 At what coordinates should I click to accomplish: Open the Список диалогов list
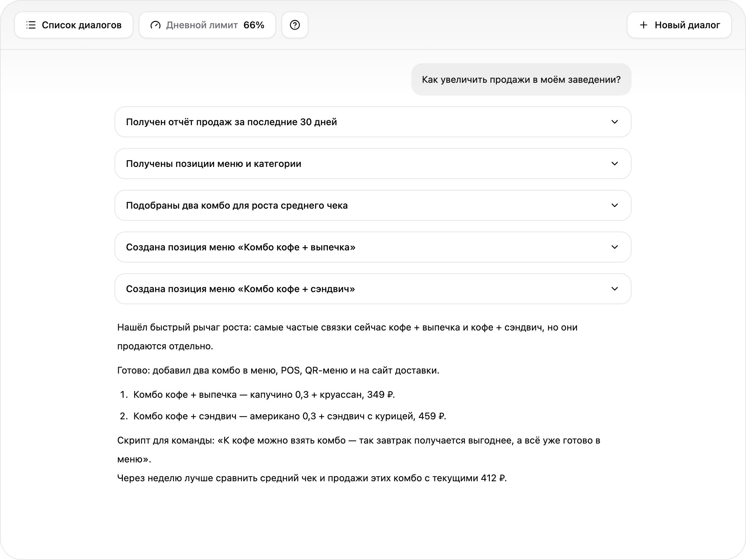[x=73, y=25]
